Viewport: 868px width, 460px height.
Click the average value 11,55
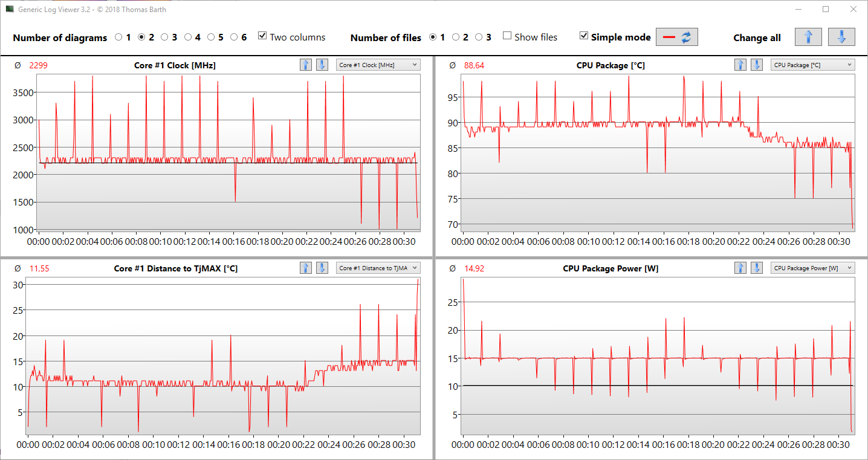pos(39,268)
